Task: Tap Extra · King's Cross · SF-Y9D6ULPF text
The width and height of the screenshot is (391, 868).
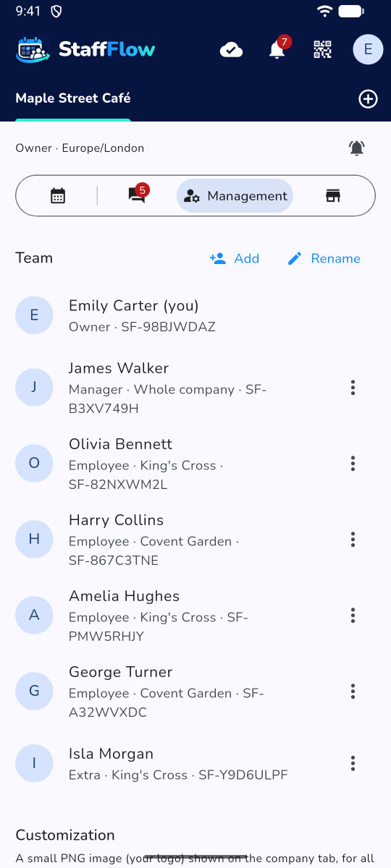Action: click(178, 775)
